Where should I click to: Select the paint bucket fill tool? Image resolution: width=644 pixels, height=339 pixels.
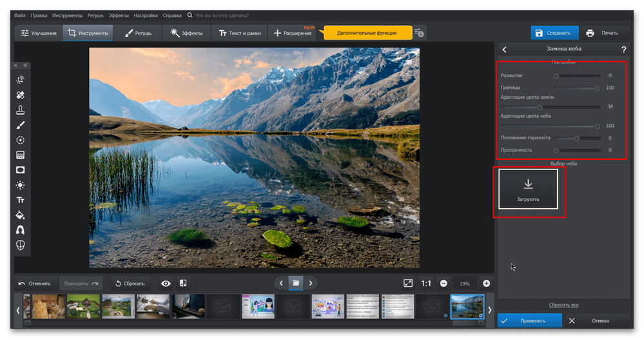20,215
